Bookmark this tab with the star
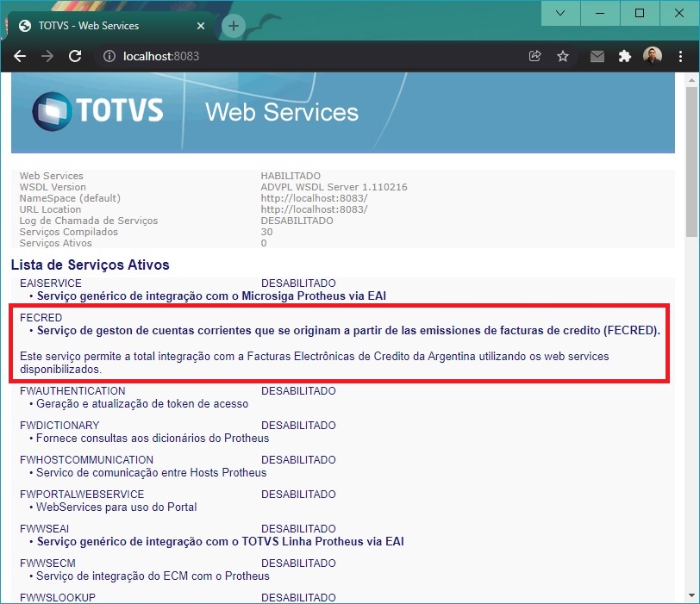 pos(562,56)
